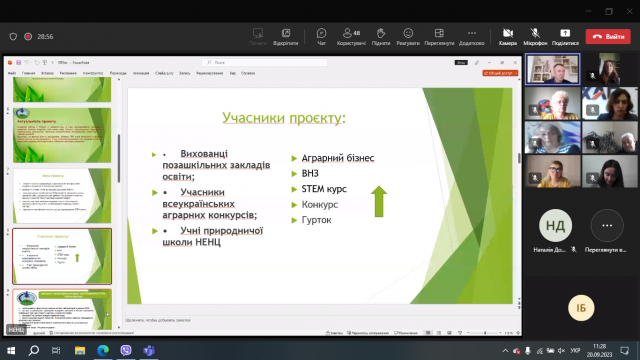Raise your hand in the meeting
640x360 pixels.
pyautogui.click(x=380, y=36)
